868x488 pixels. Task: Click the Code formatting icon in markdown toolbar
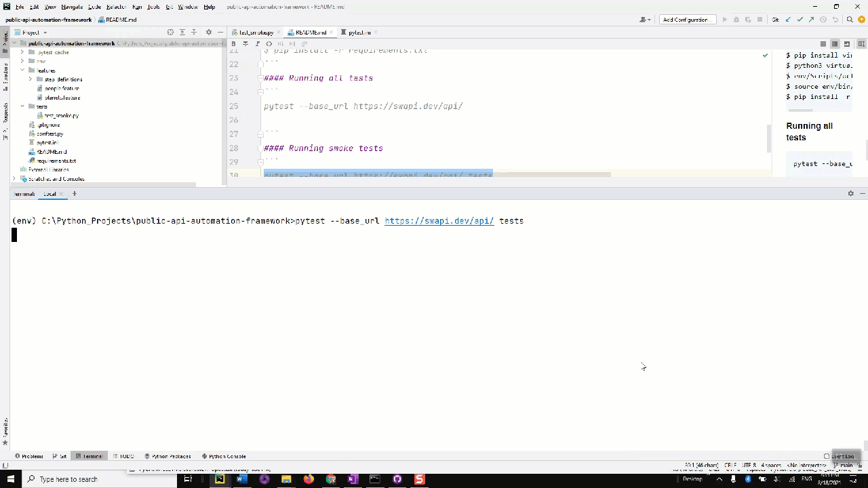click(x=269, y=43)
